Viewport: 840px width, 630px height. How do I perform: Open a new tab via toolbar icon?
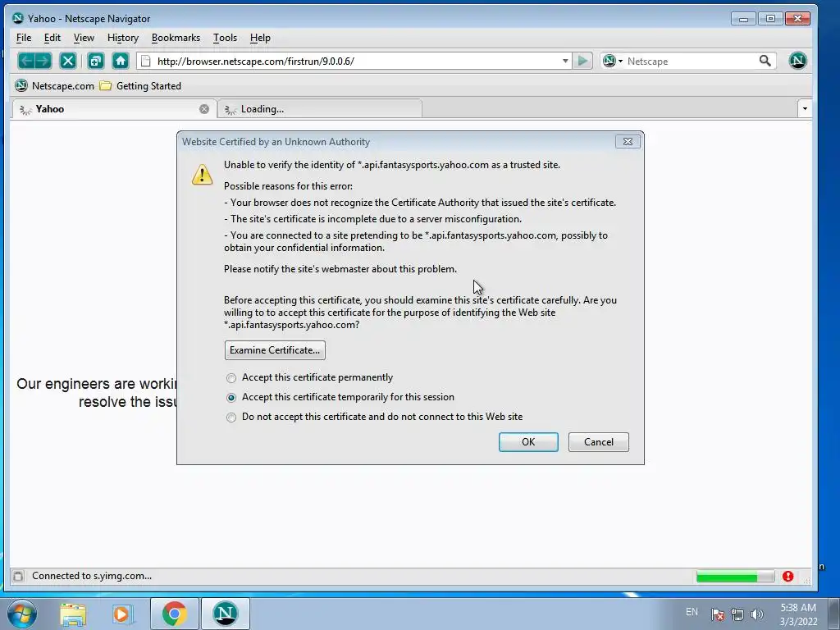coord(96,61)
